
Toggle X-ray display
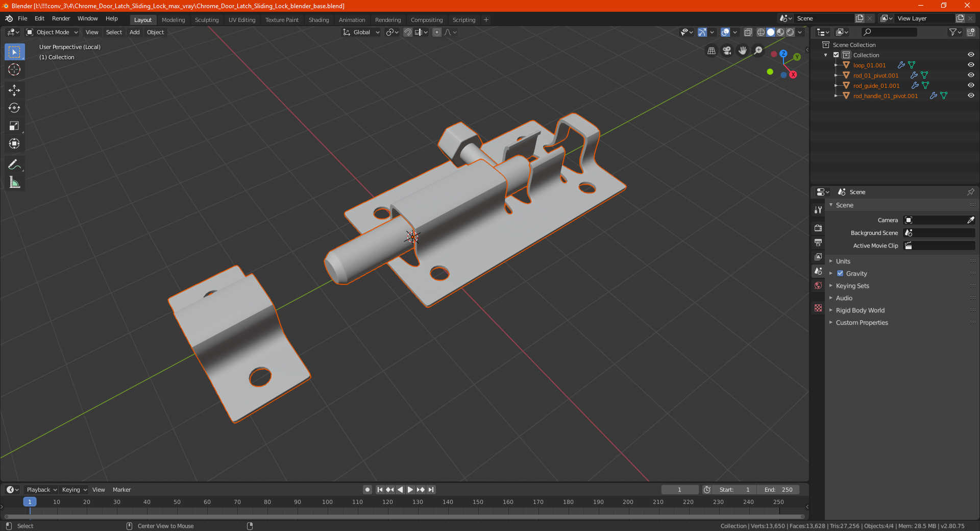click(x=748, y=32)
